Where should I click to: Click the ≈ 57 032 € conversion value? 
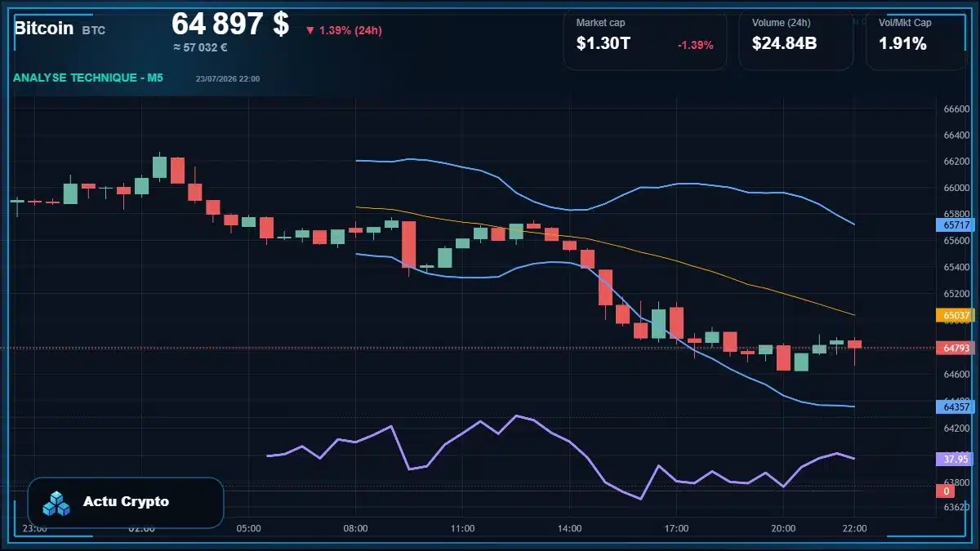200,47
